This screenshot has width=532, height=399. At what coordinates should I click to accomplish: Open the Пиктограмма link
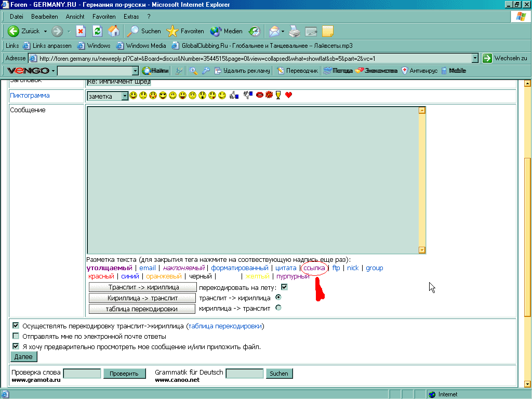30,96
